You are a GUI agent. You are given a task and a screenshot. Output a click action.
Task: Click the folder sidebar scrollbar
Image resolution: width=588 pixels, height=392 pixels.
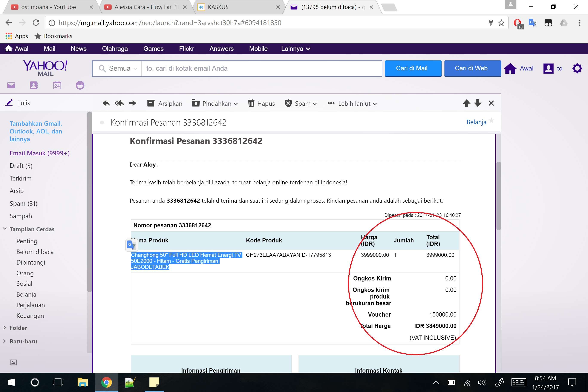pos(89,202)
